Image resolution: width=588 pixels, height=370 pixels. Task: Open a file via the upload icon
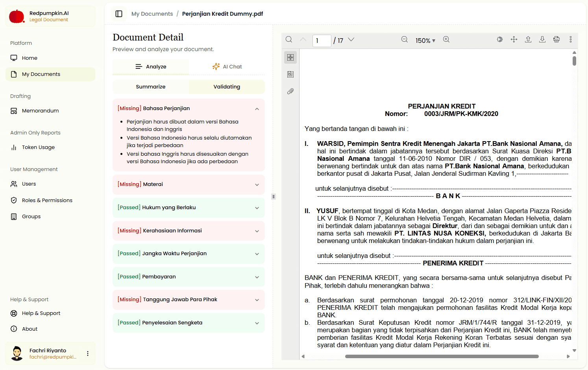click(528, 39)
